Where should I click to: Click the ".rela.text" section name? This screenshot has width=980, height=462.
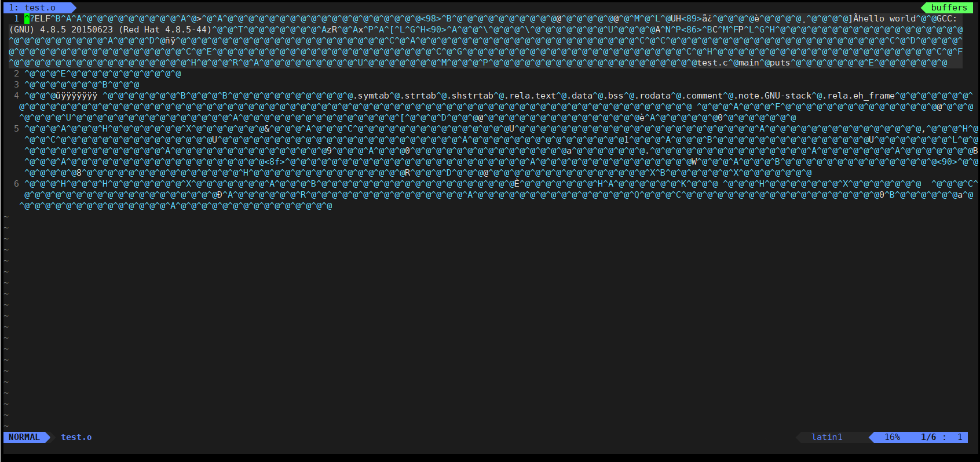[530, 96]
